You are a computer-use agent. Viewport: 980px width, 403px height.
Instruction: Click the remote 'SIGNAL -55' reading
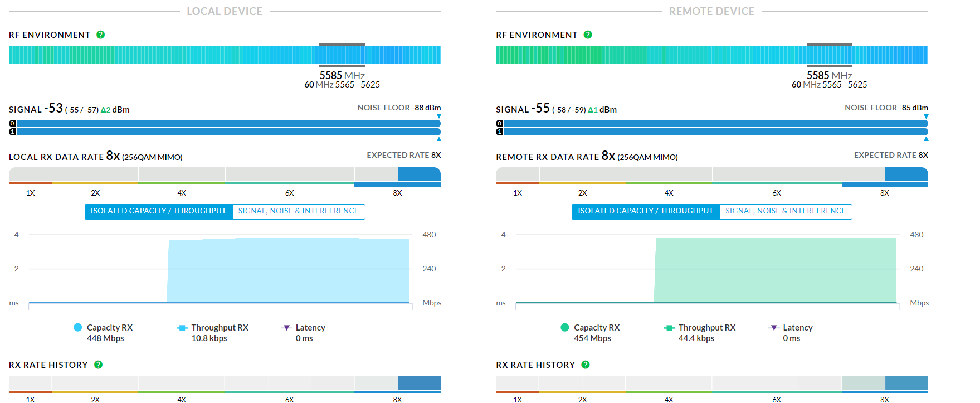(523, 108)
